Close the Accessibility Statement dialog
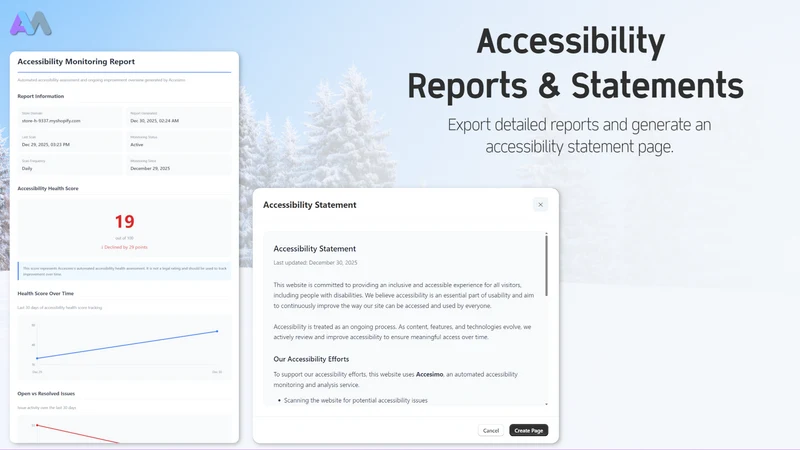The height and width of the screenshot is (450, 800). (540, 205)
